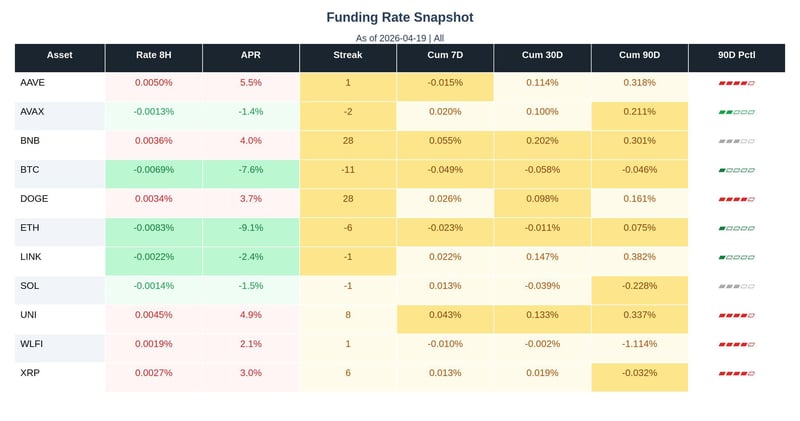This screenshot has height=421, width=800.
Task: Click the XRP 90D percentile bar indicator
Action: 736,373
